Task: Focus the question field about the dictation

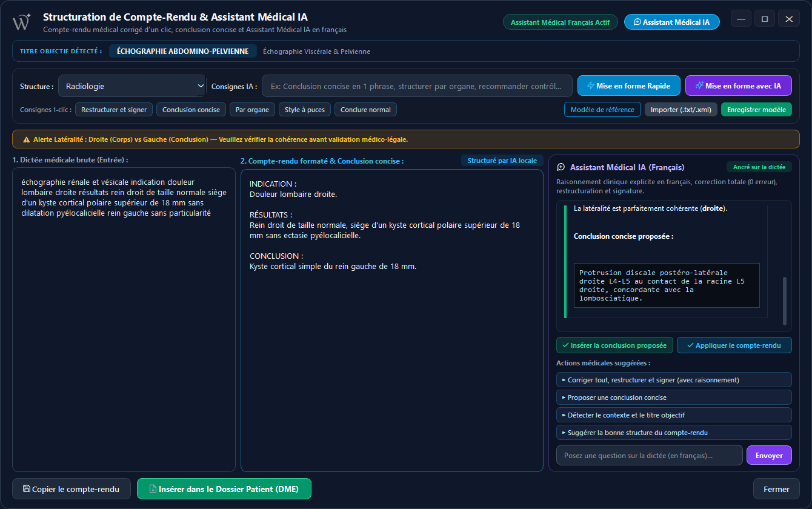Action: (650, 455)
